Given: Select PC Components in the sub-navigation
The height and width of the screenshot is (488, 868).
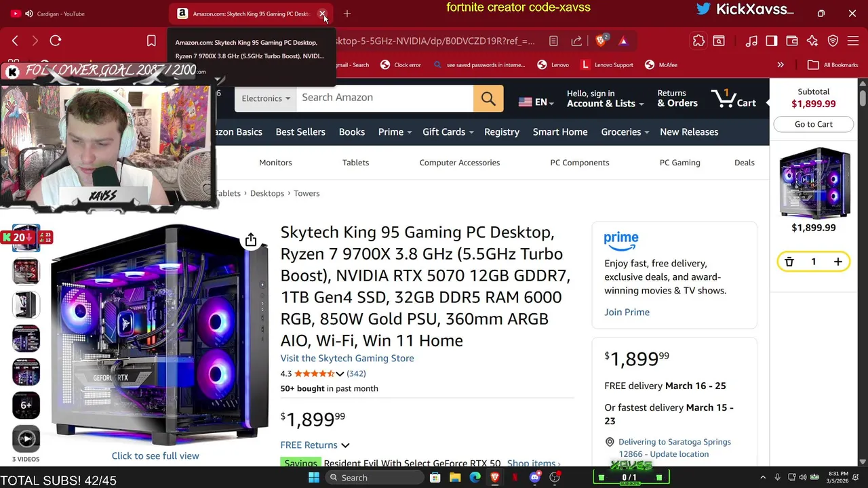Looking at the screenshot, I should pyautogui.click(x=580, y=163).
